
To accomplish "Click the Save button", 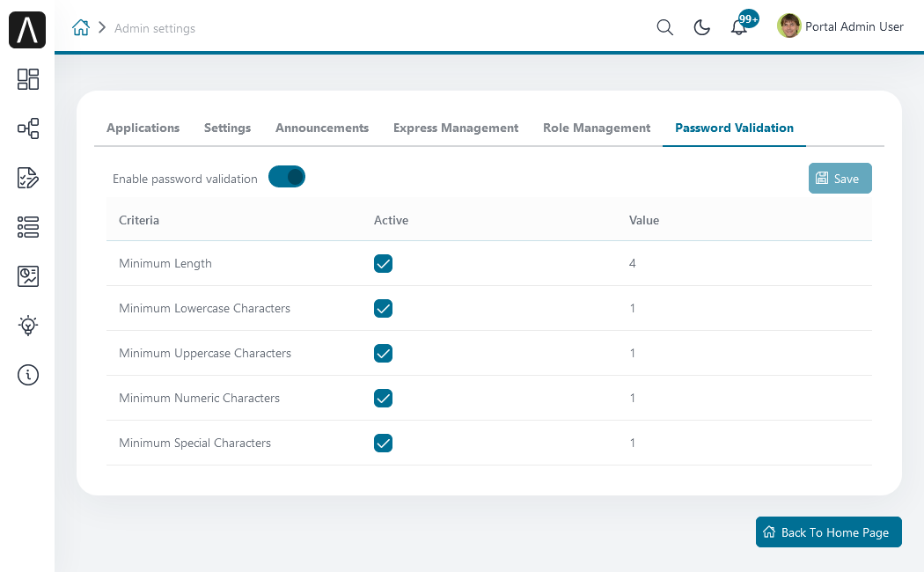I will pyautogui.click(x=840, y=178).
